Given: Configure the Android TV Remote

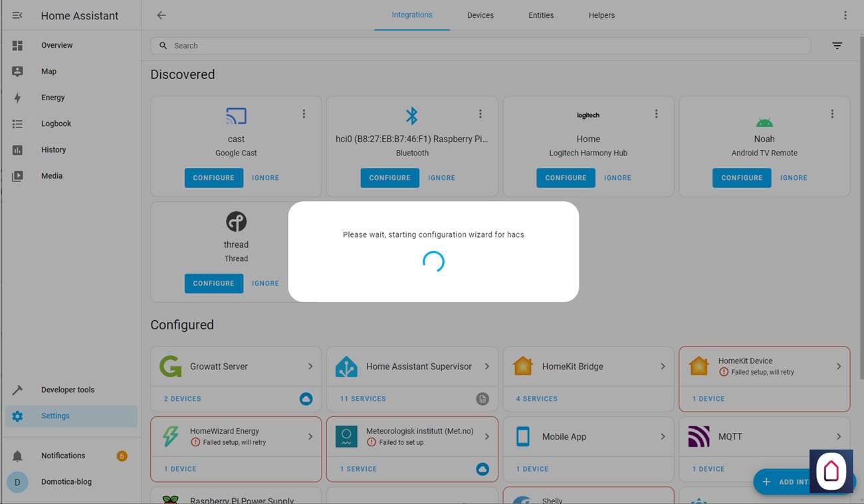Looking at the screenshot, I should [x=742, y=178].
